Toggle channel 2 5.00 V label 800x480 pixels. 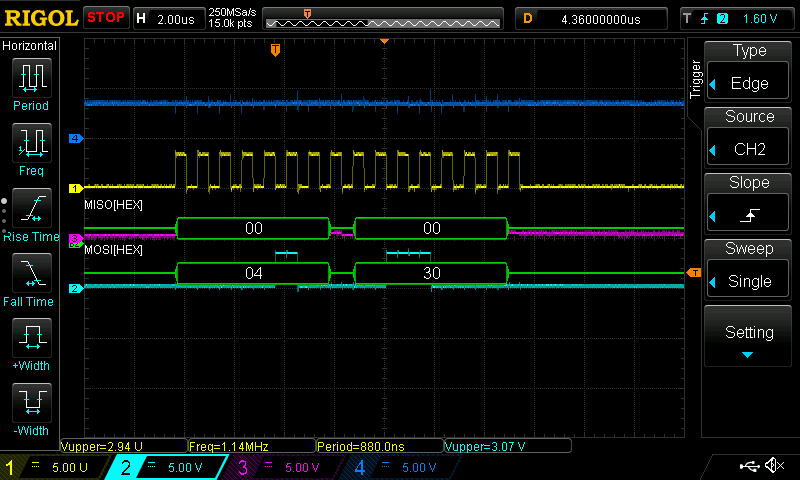pyautogui.click(x=166, y=467)
